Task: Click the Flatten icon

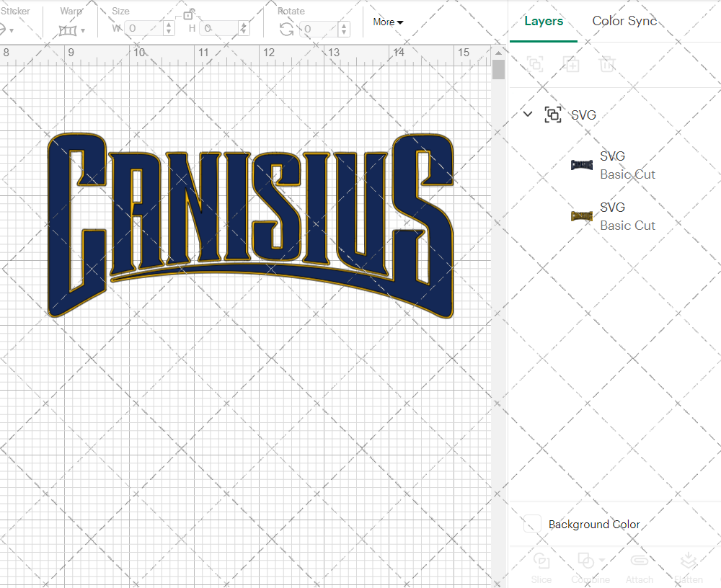Action: 689,561
